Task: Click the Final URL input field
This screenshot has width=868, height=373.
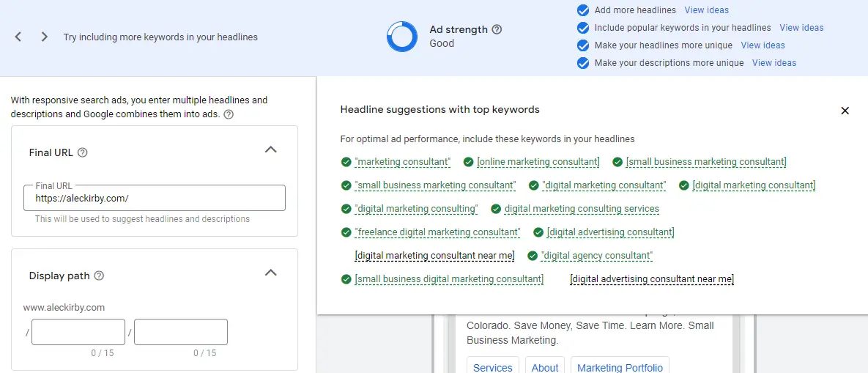Action: (x=155, y=198)
